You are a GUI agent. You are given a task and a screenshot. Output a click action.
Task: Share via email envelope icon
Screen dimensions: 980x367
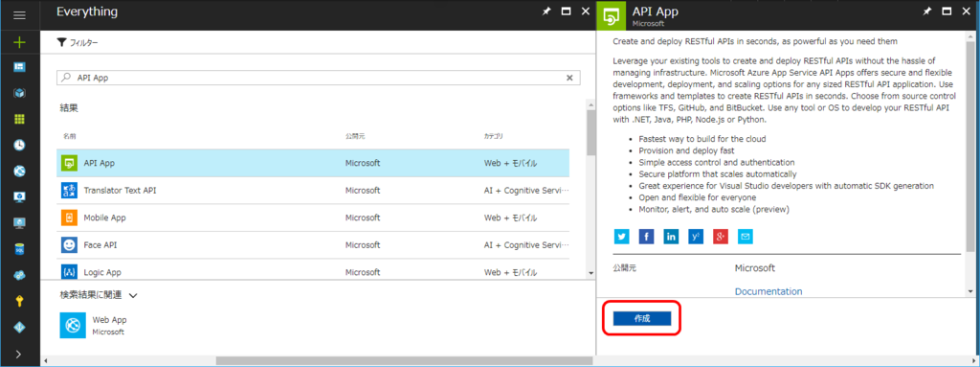tap(745, 236)
